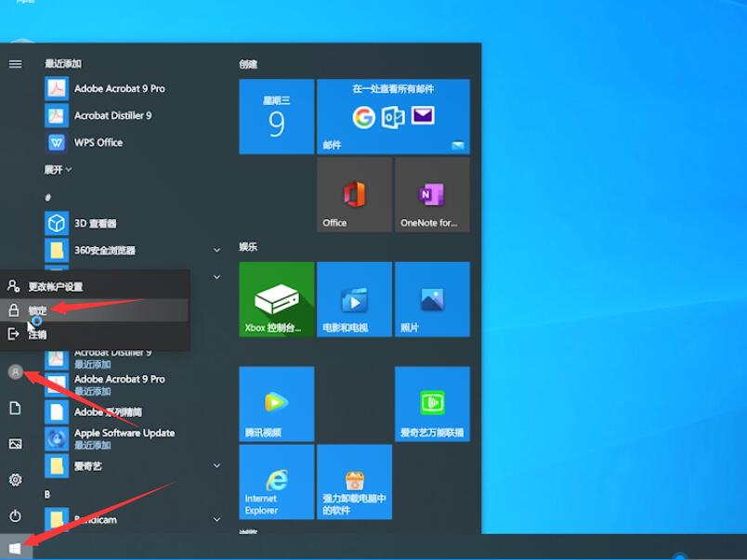747x560 pixels.
Task: Open the 照片 photos tile
Action: [432, 299]
